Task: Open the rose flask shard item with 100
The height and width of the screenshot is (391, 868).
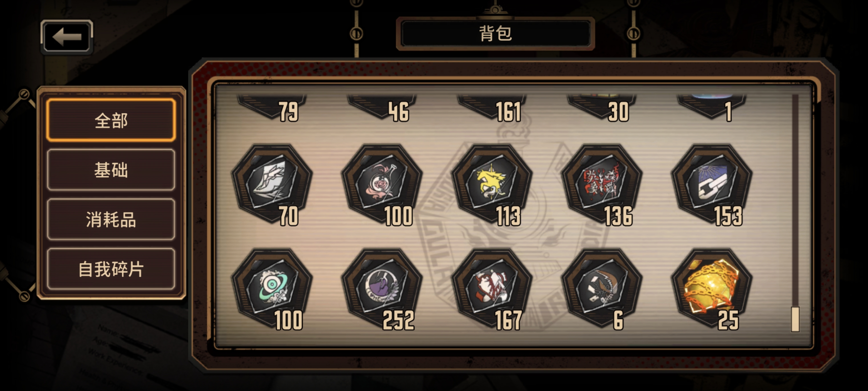Action: [x=382, y=185]
